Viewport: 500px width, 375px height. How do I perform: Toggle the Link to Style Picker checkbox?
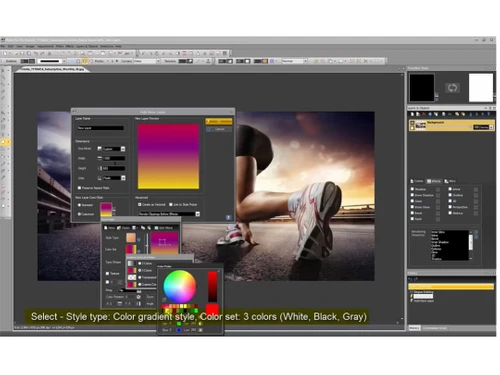pos(171,204)
